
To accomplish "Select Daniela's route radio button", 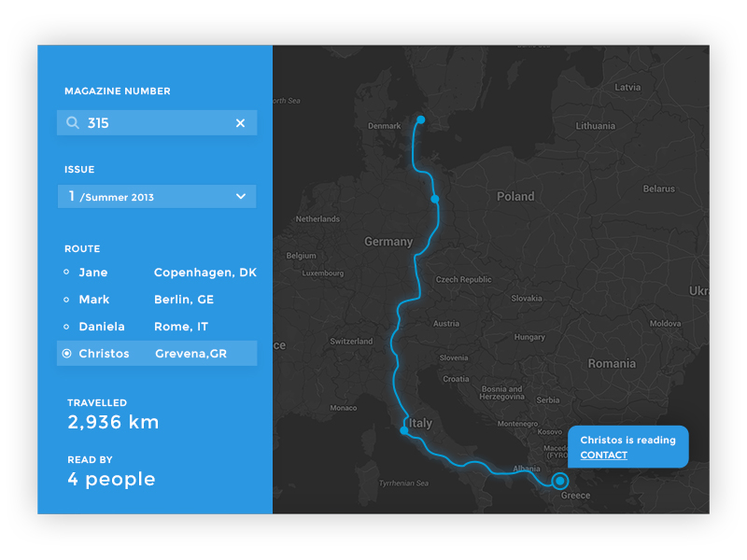I will tap(65, 327).
